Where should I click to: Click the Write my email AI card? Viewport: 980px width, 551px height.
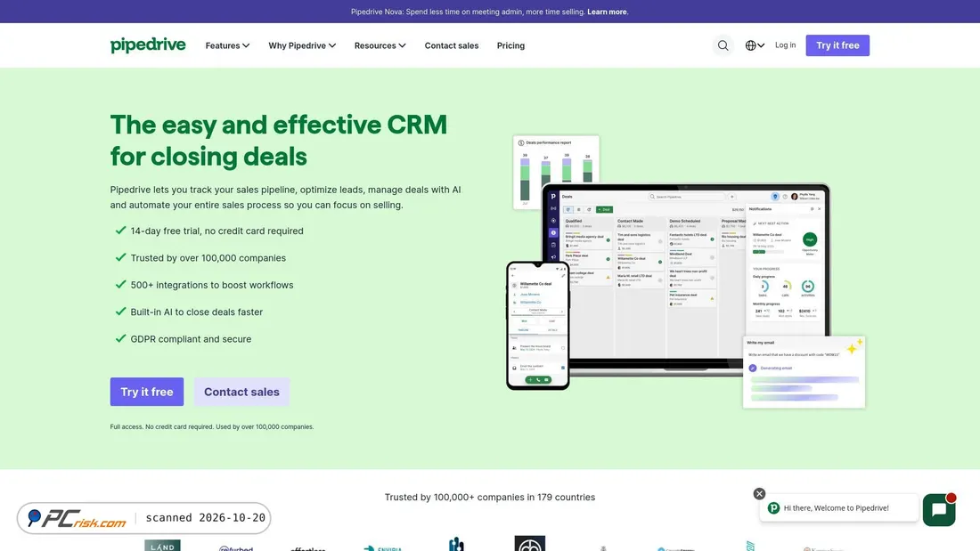click(x=804, y=372)
